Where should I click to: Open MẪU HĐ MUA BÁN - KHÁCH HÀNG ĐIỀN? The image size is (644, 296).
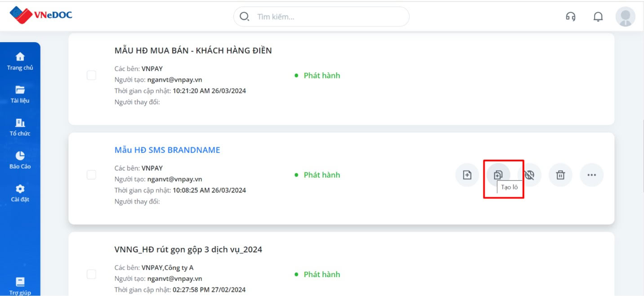click(x=193, y=50)
